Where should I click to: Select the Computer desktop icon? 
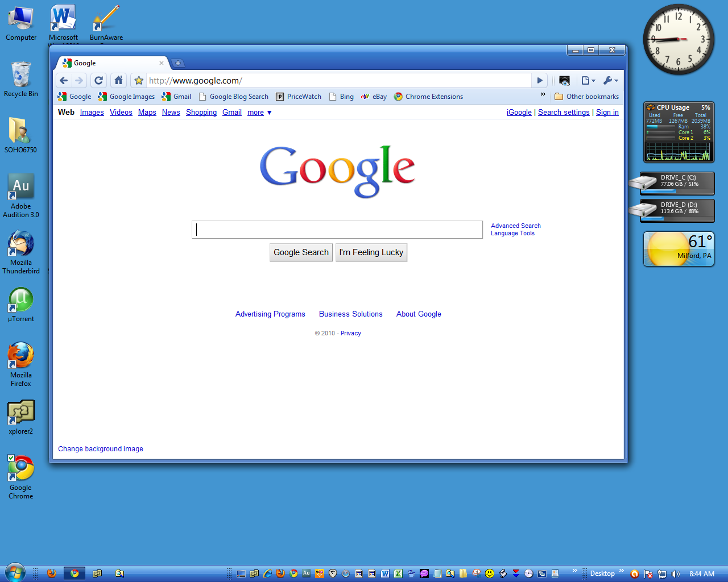[21, 24]
